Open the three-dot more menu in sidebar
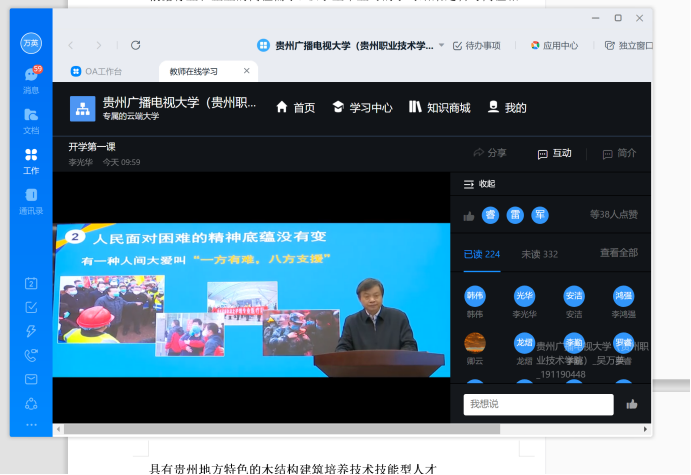 (x=31, y=425)
